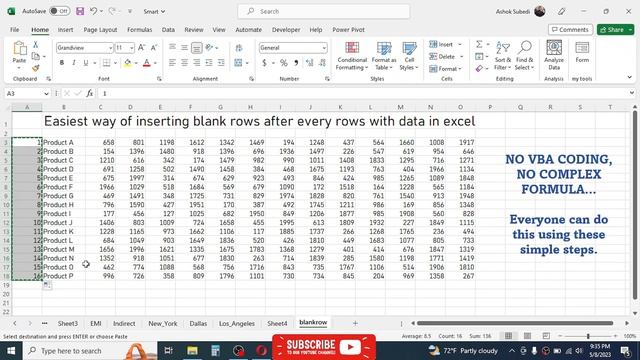Align text to the left
Image resolution: width=640 pixels, height=360 pixels.
pos(172,63)
